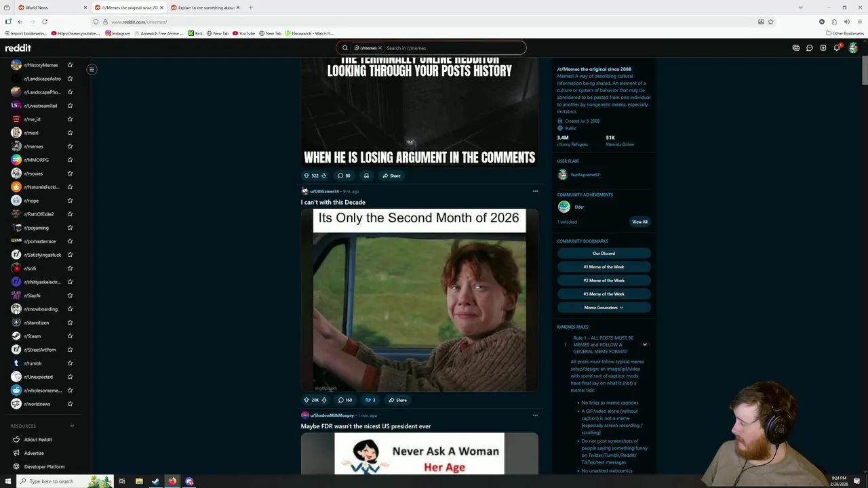This screenshot has width=868, height=488.
Task: Upvote the post with 522 points
Action: click(307, 176)
